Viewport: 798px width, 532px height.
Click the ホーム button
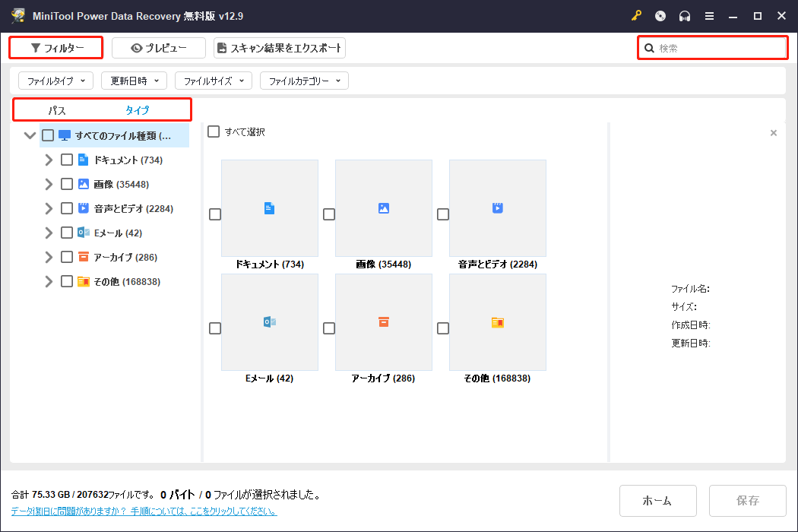[658, 500]
